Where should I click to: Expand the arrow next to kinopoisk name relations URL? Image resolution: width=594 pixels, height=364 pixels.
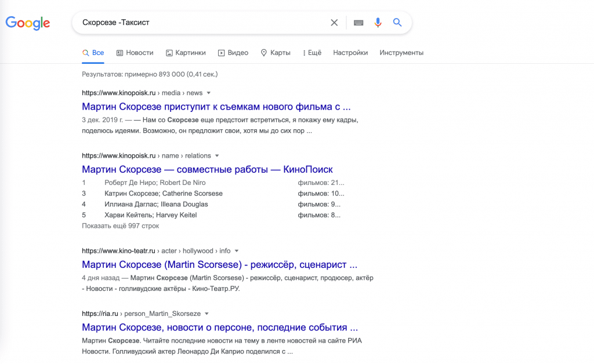(217, 156)
